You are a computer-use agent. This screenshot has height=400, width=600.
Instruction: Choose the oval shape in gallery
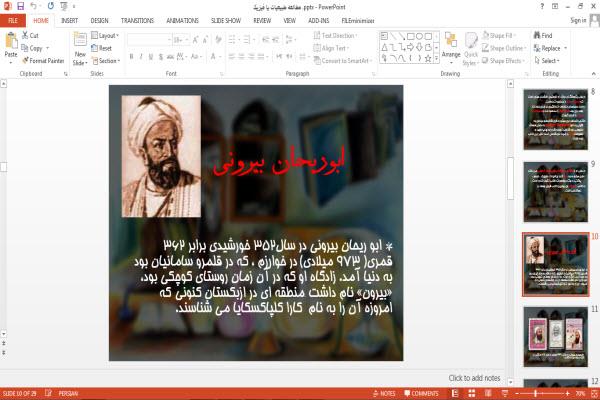(x=419, y=36)
